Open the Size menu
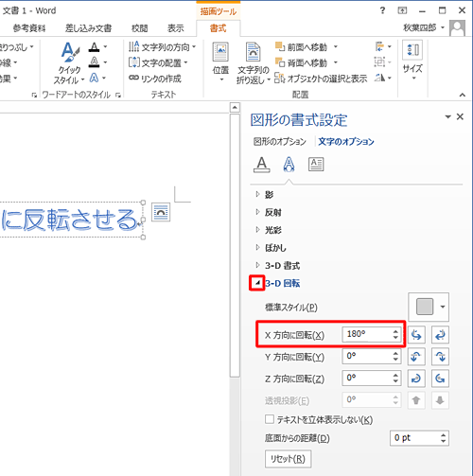The height and width of the screenshot is (476, 473). click(x=412, y=61)
